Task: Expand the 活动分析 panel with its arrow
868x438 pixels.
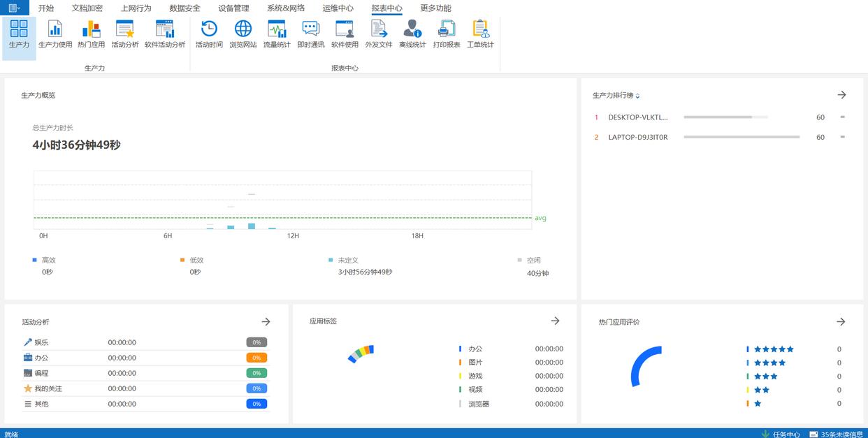Action: [266, 321]
